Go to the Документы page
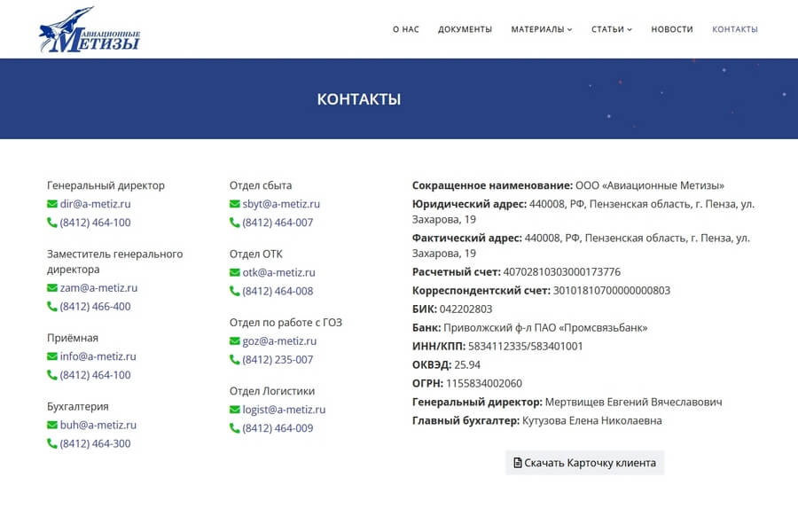This screenshot has height=532, width=798. click(465, 29)
